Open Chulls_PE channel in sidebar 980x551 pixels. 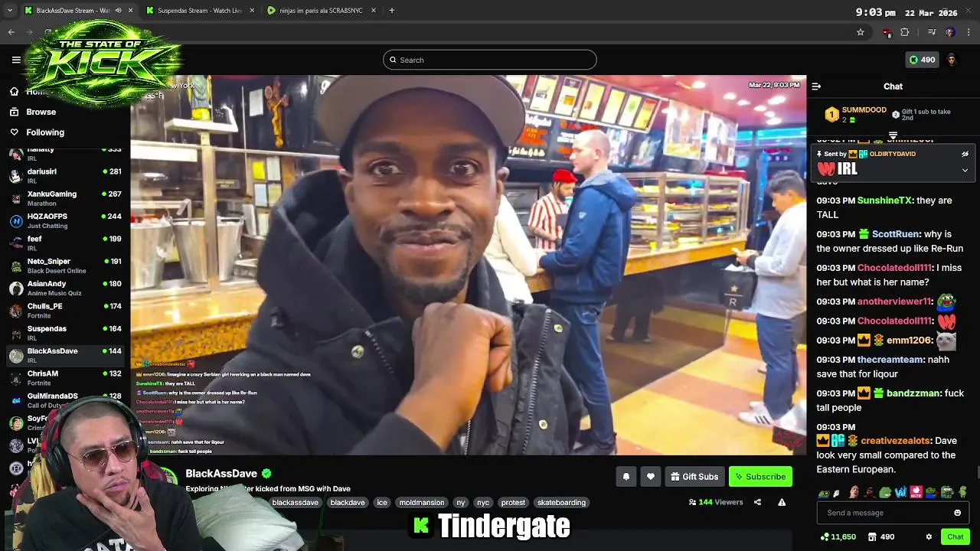pyautogui.click(x=65, y=311)
